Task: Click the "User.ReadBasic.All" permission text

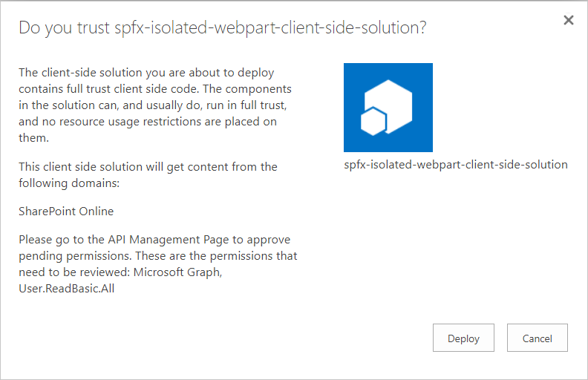Action: click(x=66, y=289)
